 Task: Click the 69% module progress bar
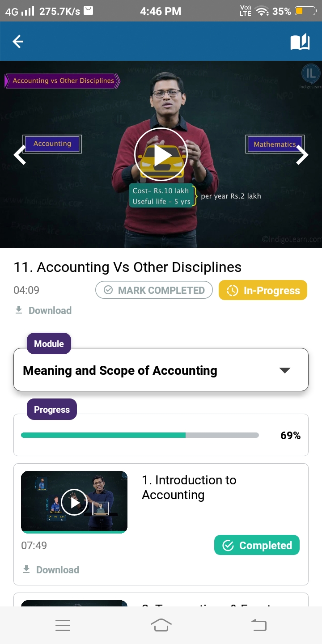140,435
